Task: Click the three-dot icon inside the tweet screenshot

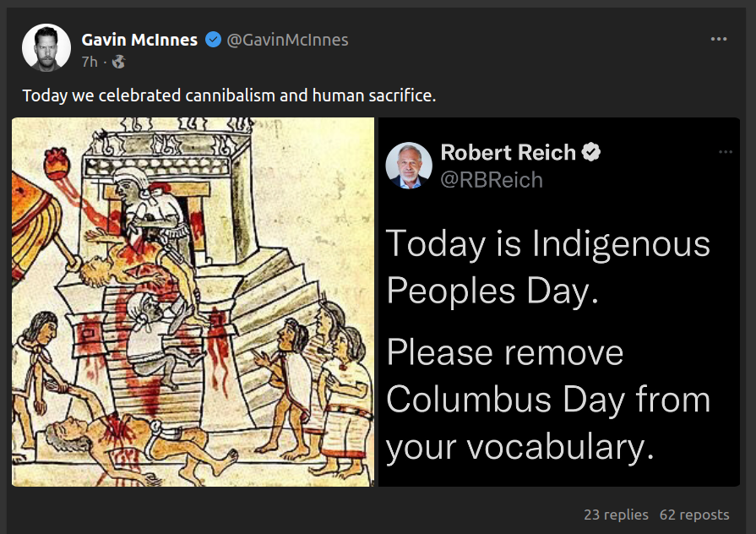Action: (726, 152)
